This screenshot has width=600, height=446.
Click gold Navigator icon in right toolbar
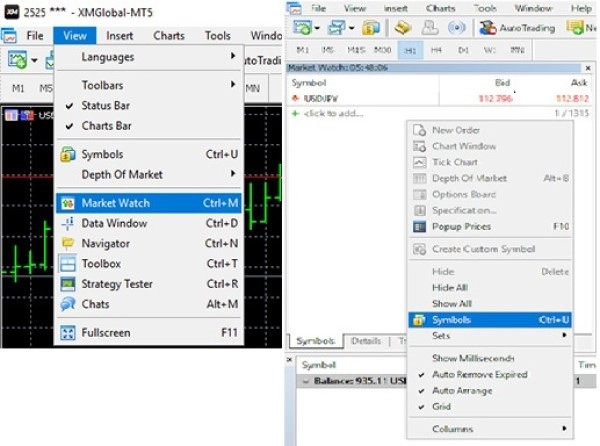point(403,28)
